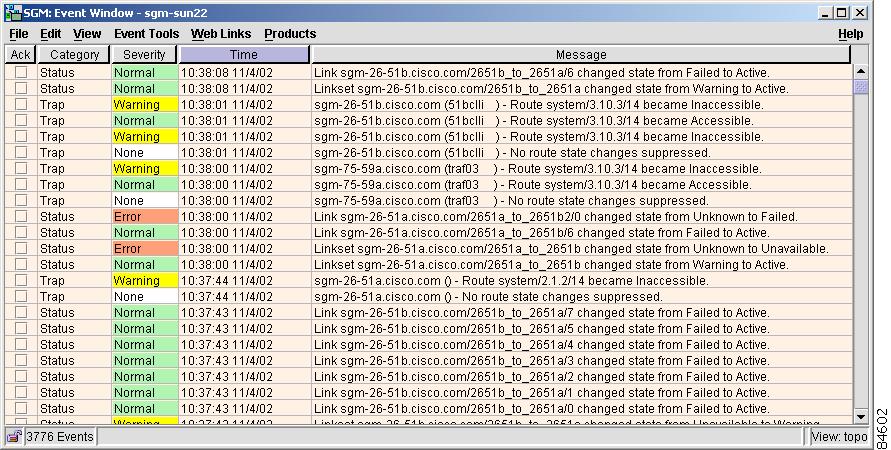Image resolution: width=891 pixels, height=450 pixels.
Task: Click Normal severity of link 2651b_to_2651a/0 row
Action: click(x=145, y=409)
